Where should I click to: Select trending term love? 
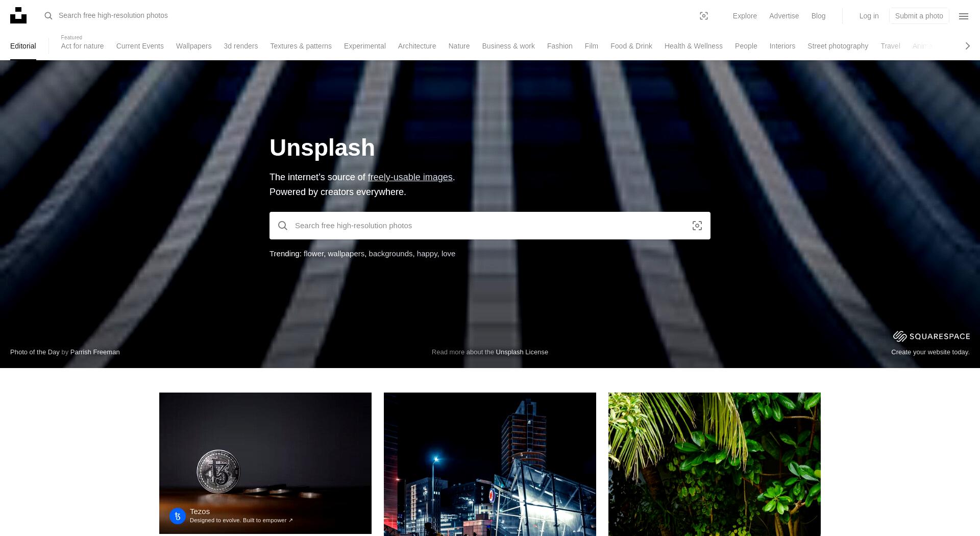pos(448,254)
